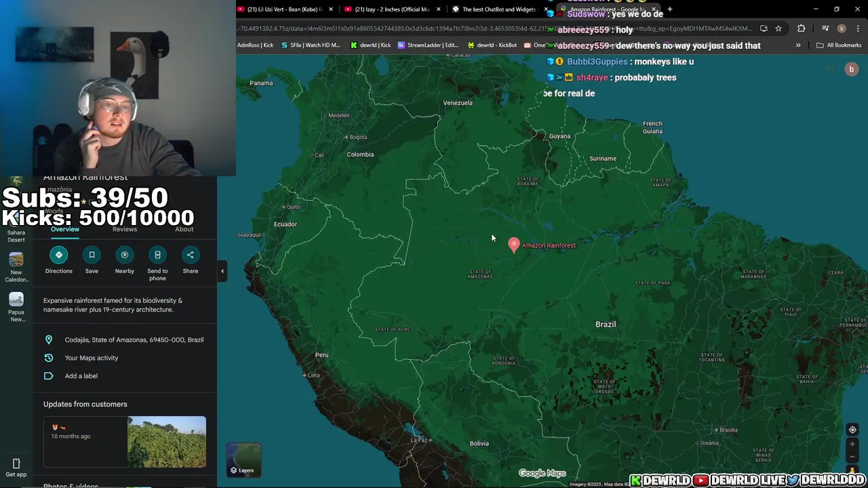Click the Brazil country label on map
Image resolution: width=868 pixels, height=488 pixels.
pyautogui.click(x=606, y=325)
